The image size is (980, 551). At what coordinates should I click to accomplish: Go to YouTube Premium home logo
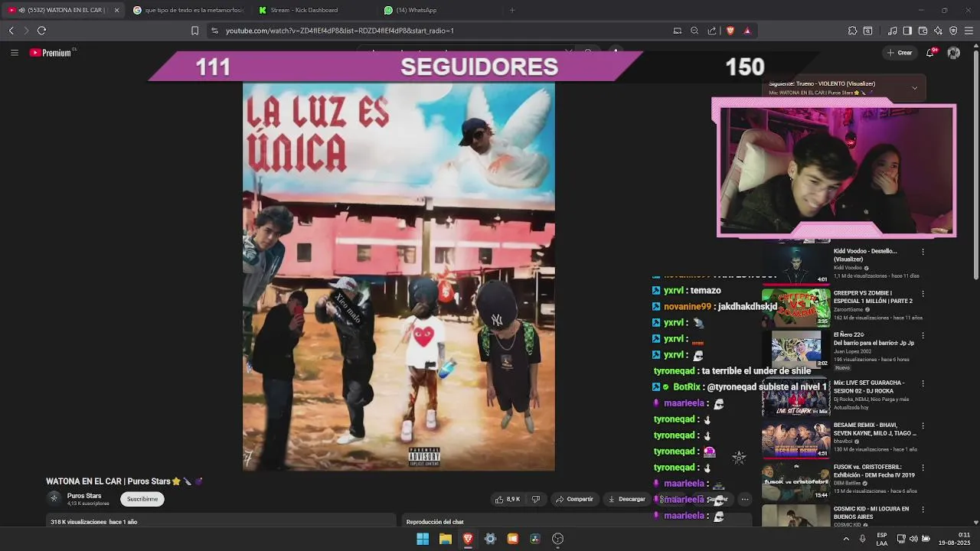pos(52,53)
